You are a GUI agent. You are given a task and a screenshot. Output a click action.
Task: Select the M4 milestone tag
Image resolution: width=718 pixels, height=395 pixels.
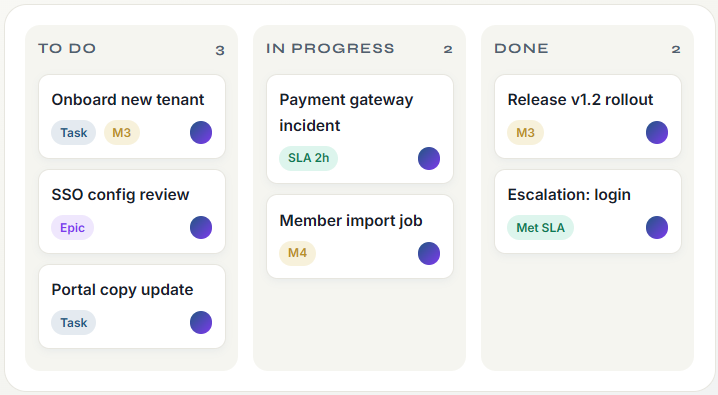coord(298,253)
